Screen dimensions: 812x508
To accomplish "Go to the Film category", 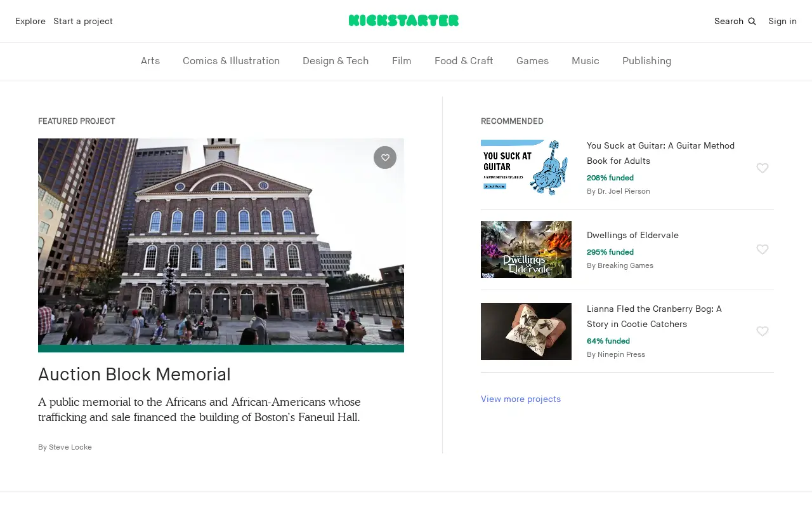I will pyautogui.click(x=402, y=61).
